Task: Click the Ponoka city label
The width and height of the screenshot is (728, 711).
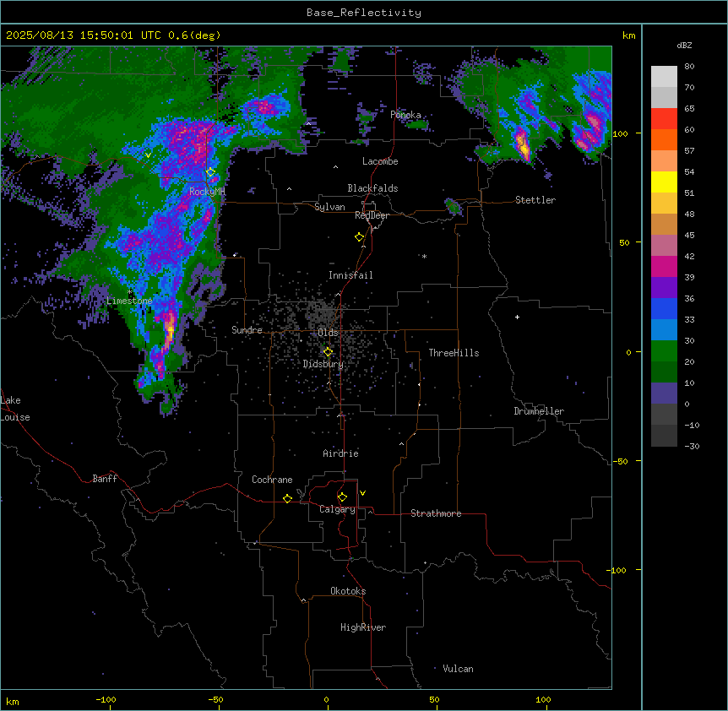Action: pos(405,115)
